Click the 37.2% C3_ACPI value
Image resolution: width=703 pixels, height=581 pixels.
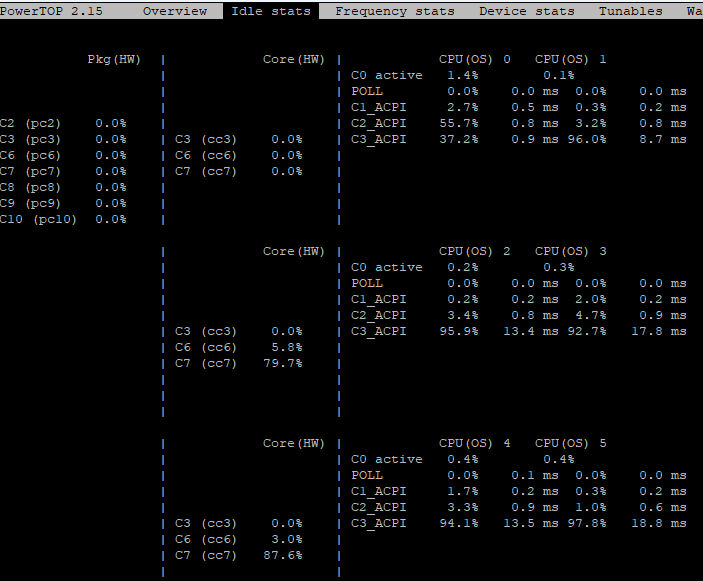point(459,139)
